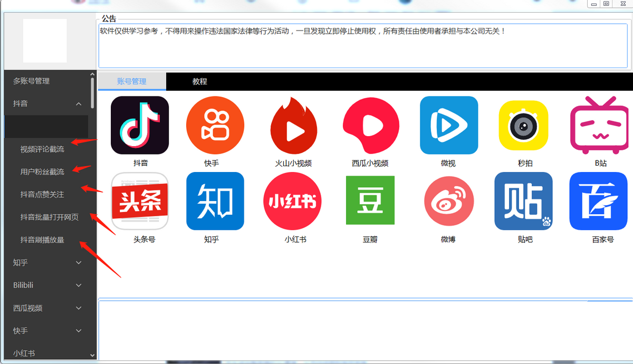Maximize the application window
Viewport: 633px width, 364px height.
pos(607,4)
